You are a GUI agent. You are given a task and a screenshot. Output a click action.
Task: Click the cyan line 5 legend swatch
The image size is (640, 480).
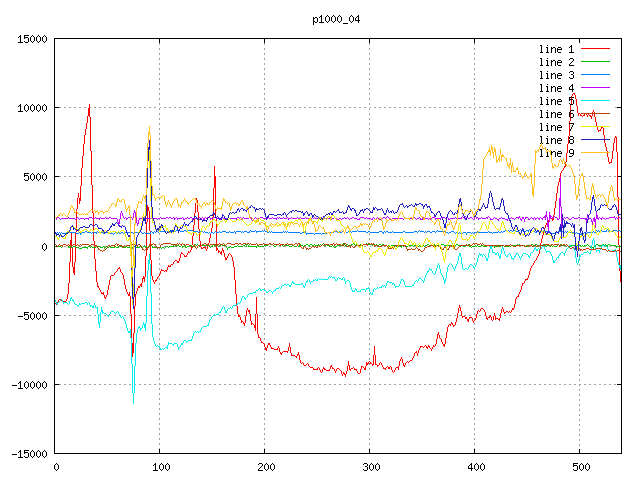click(x=596, y=101)
